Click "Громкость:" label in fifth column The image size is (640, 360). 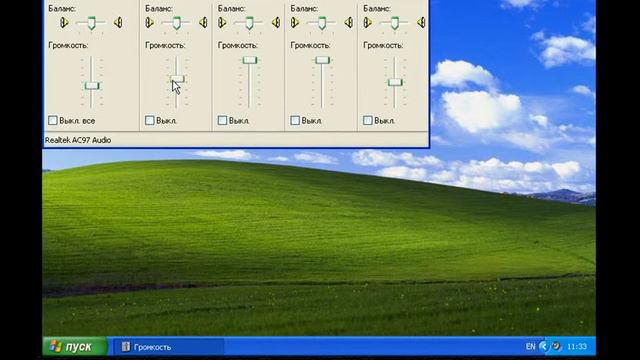[x=383, y=45]
